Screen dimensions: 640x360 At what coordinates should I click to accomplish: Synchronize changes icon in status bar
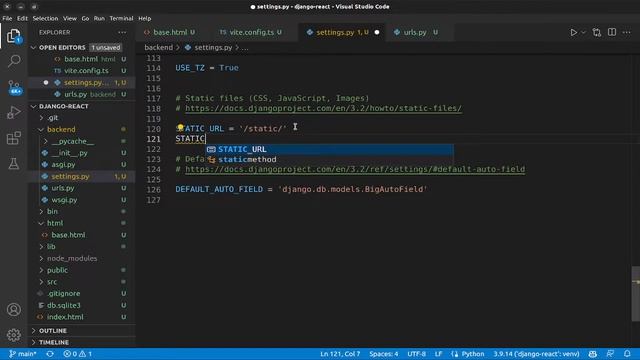pos(50,354)
